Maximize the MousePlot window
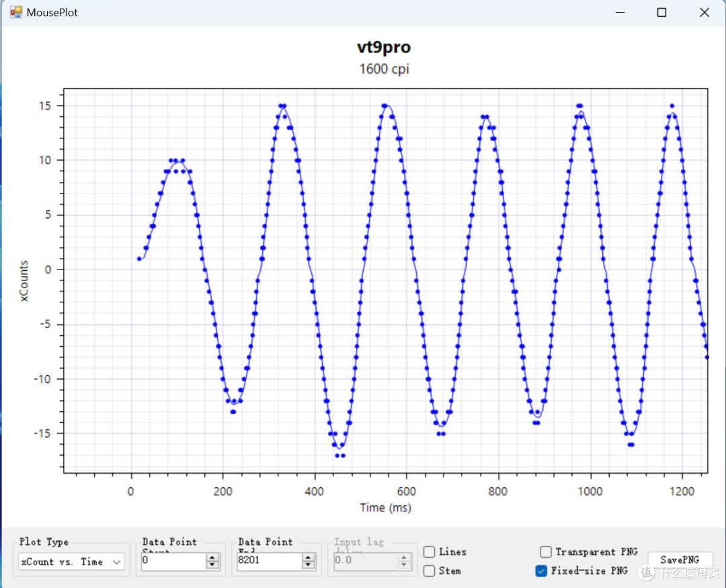 pos(661,13)
